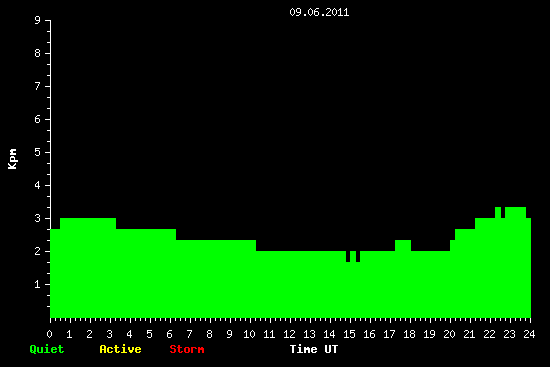
Task: Click the 9 value on Kp axis
Action: (38, 20)
